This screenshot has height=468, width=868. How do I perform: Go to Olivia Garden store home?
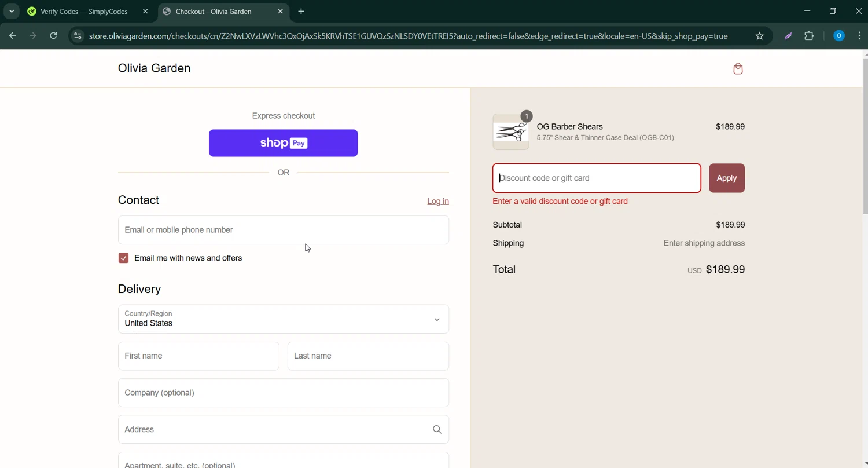154,68
